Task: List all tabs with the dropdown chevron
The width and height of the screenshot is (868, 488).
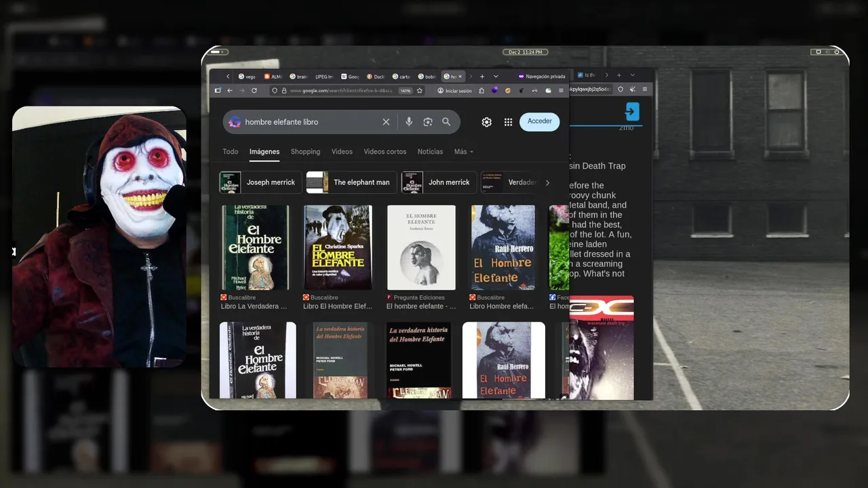Action: coord(496,76)
